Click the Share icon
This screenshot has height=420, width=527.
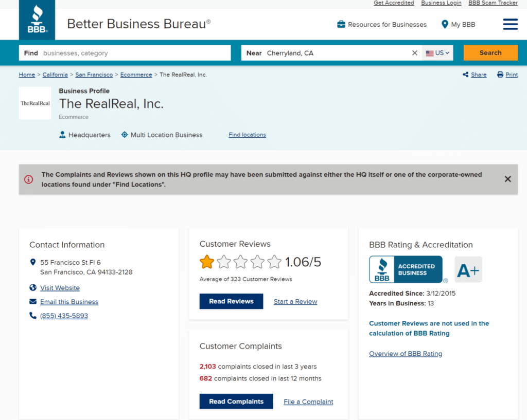[465, 75]
